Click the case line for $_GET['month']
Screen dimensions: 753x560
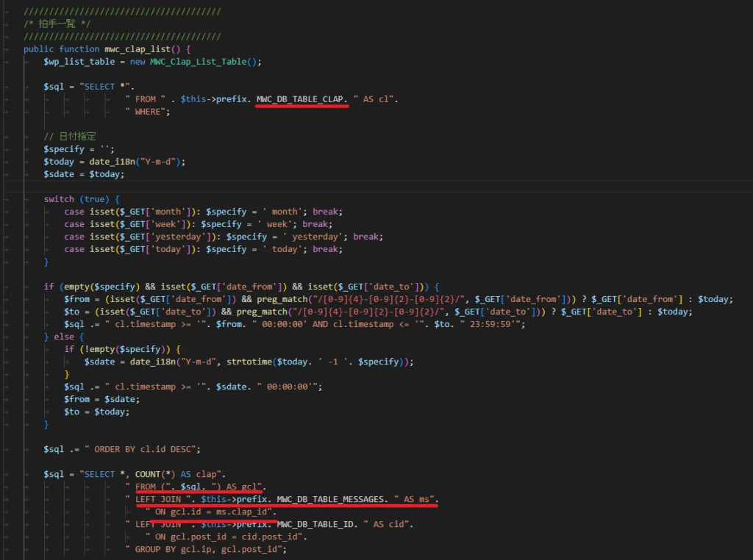[203, 212]
